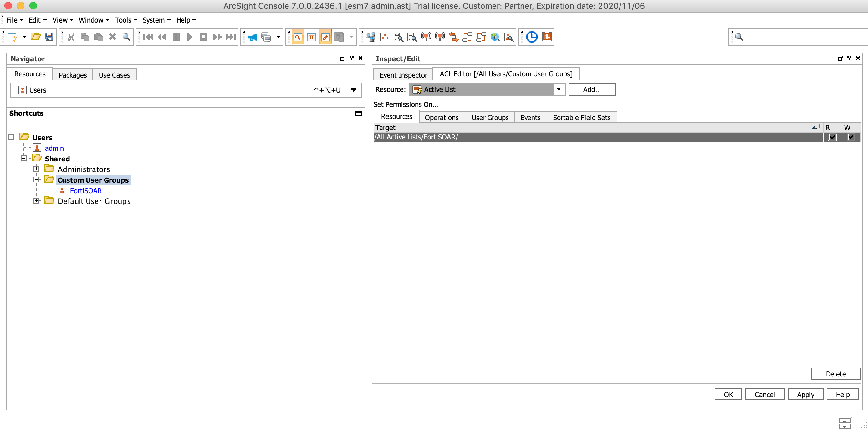
Task: Click the globe search toolbar icon
Action: tap(495, 37)
